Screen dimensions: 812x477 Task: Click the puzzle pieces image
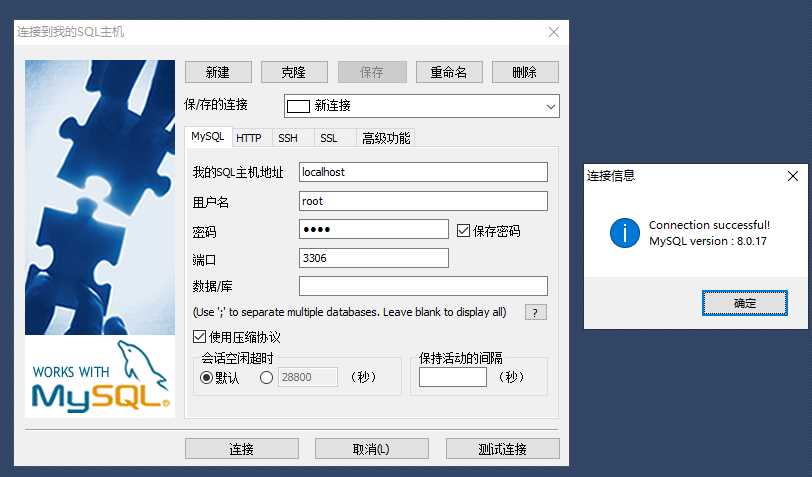point(100,197)
